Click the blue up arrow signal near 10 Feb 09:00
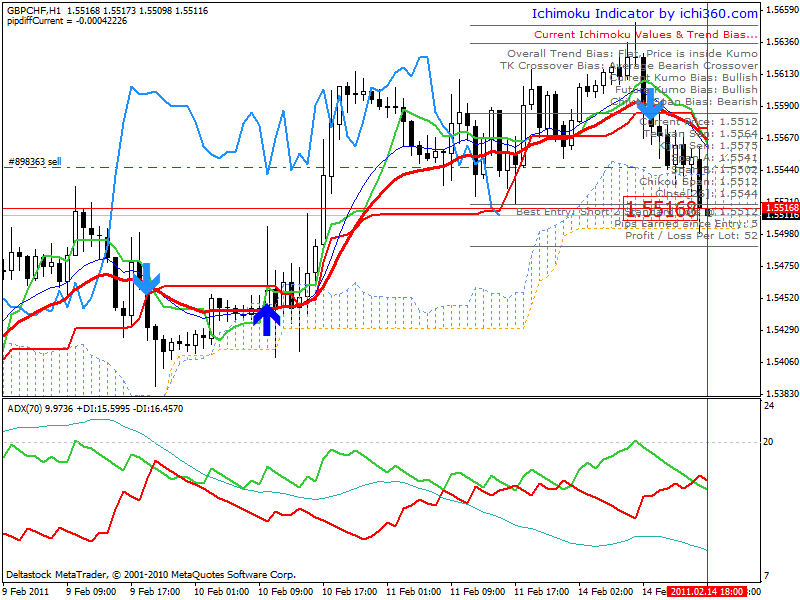 click(267, 319)
